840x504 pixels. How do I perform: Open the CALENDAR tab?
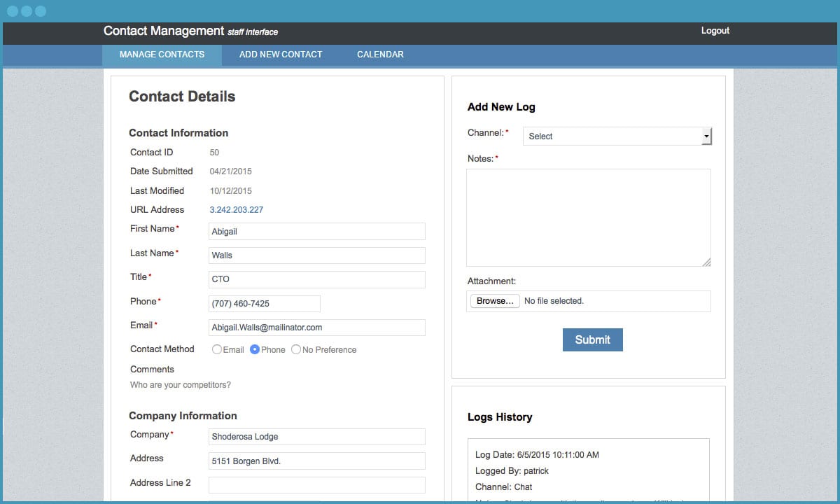click(x=380, y=54)
